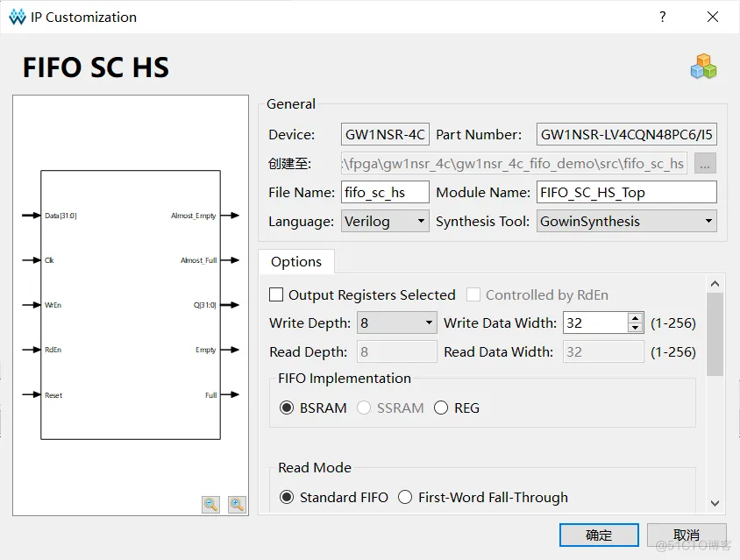Click the RdEn port label
This screenshot has width=740, height=560.
(x=53, y=350)
